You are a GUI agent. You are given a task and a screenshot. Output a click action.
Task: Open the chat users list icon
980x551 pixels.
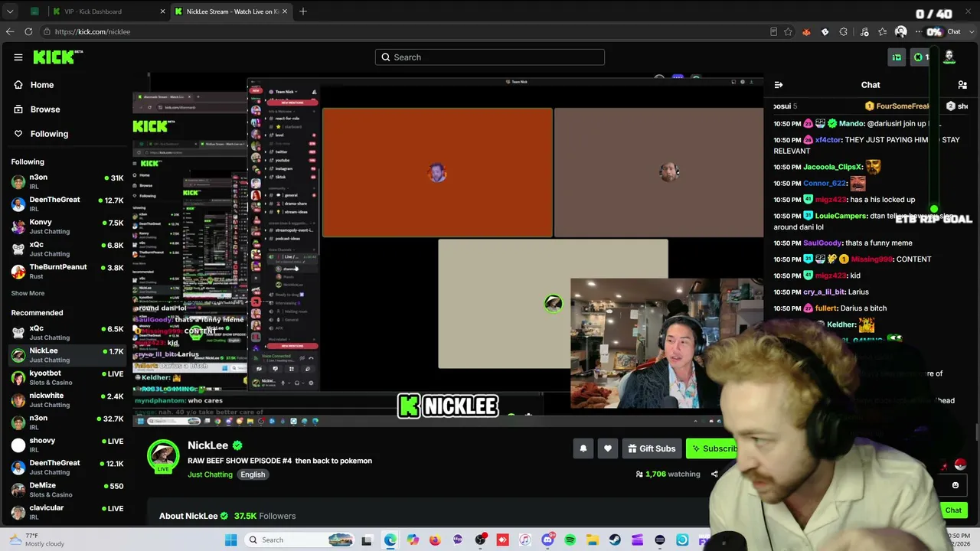pyautogui.click(x=962, y=85)
